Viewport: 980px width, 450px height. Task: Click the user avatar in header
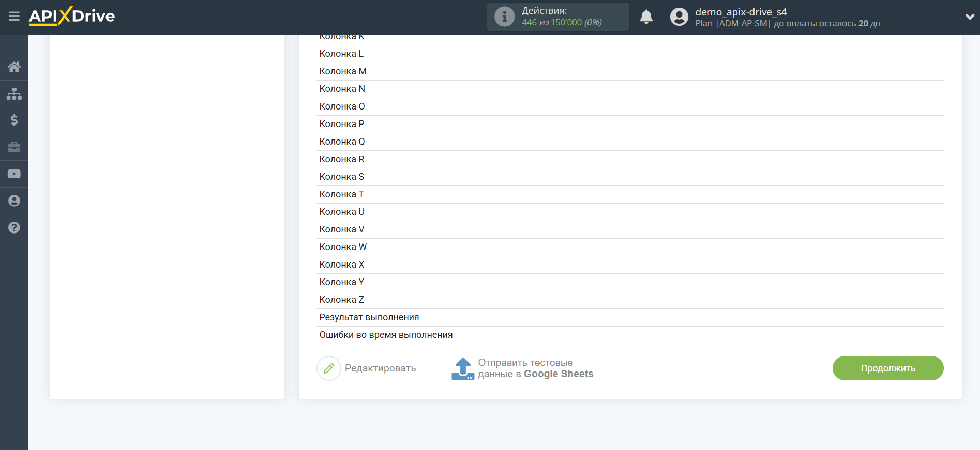tap(679, 17)
